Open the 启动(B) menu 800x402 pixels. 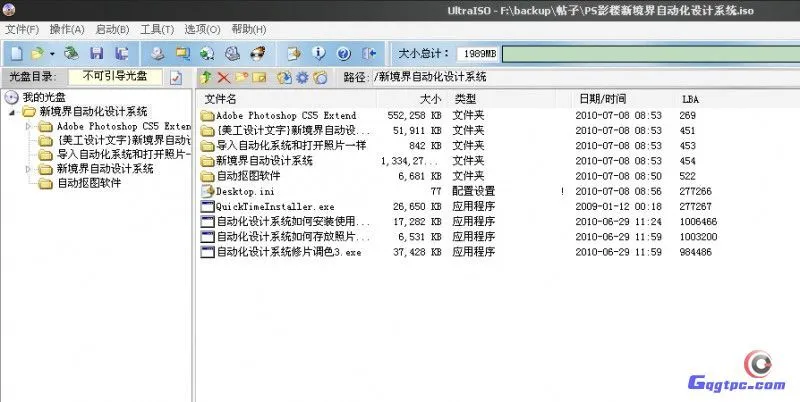[112, 30]
